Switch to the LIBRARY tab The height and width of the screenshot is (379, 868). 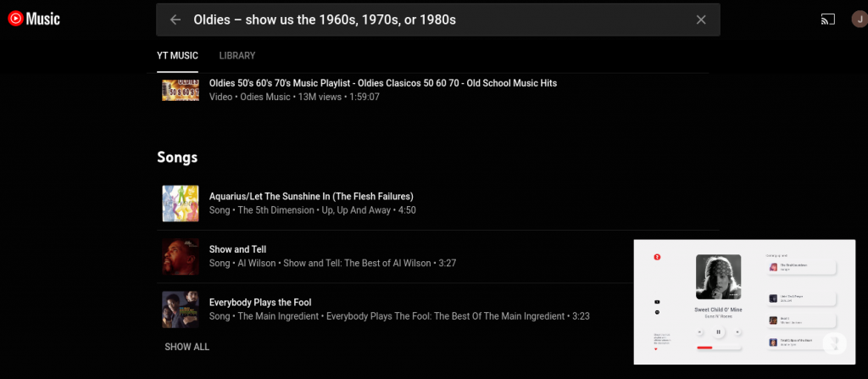click(237, 56)
